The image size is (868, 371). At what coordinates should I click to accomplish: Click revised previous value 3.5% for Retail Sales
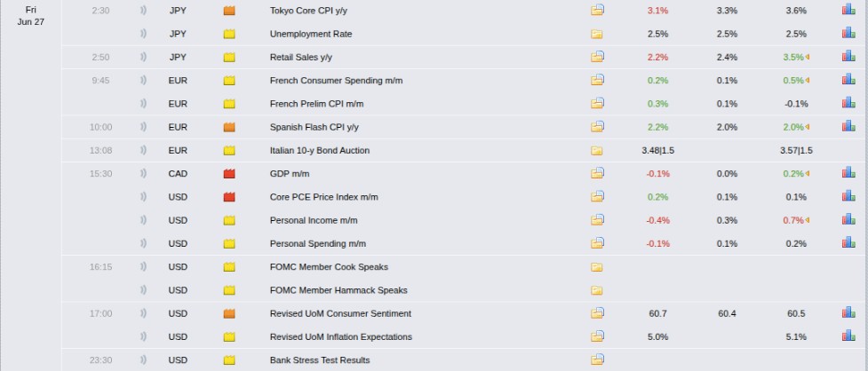point(795,57)
